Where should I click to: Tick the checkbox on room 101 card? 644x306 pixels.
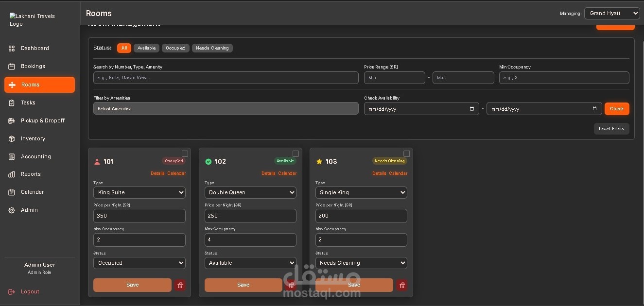tap(185, 153)
